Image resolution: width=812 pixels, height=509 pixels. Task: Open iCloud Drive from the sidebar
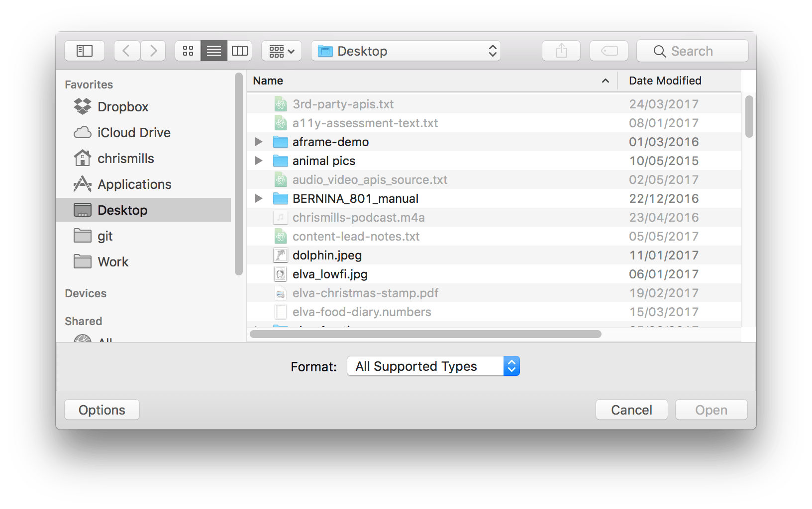(133, 132)
